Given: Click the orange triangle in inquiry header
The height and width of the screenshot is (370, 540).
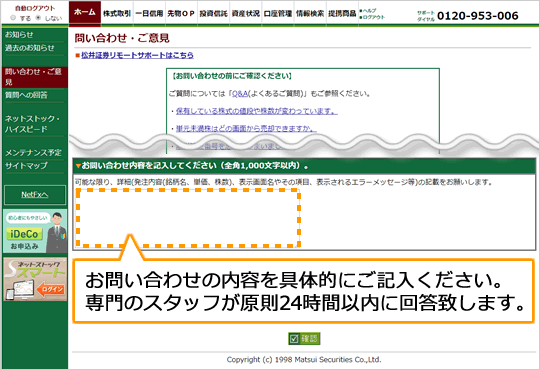Looking at the screenshot, I should 78,166.
